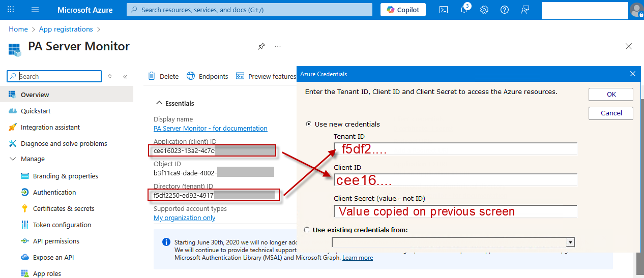Screen dimensions: 644x278
Task: Select Use existing credentials from option
Action: tap(306, 230)
